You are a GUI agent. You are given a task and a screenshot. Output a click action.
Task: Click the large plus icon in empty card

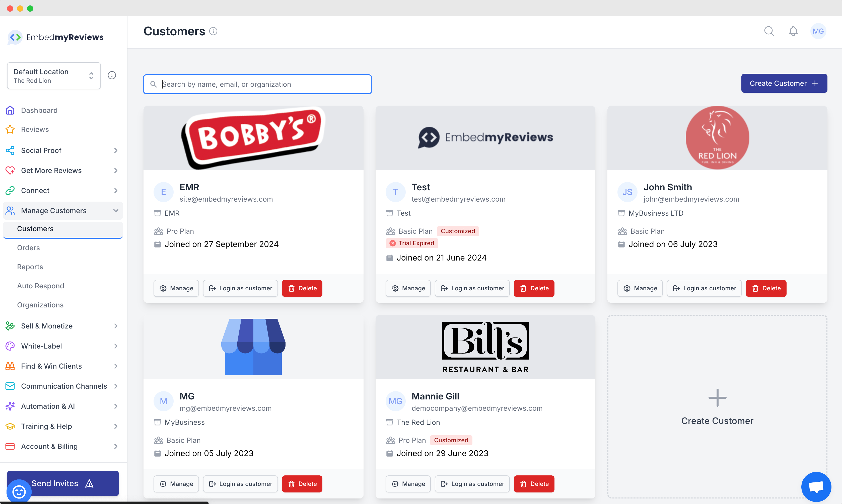[717, 398]
